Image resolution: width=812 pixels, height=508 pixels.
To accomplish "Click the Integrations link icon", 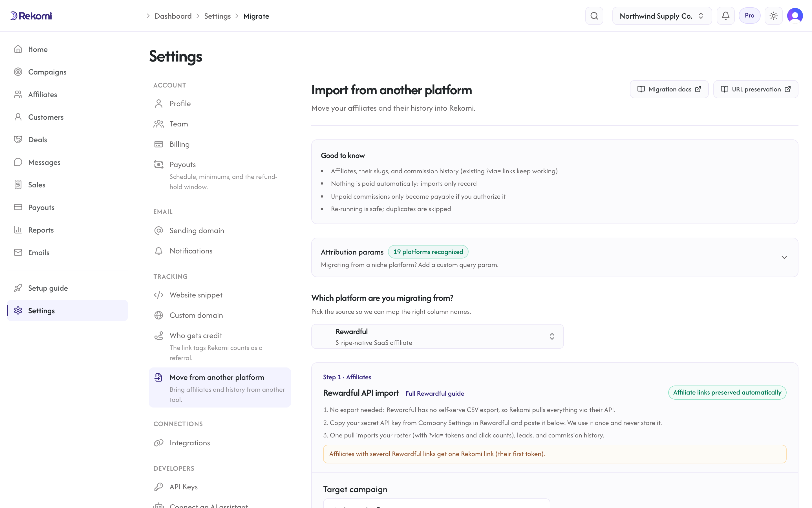I will [159, 443].
